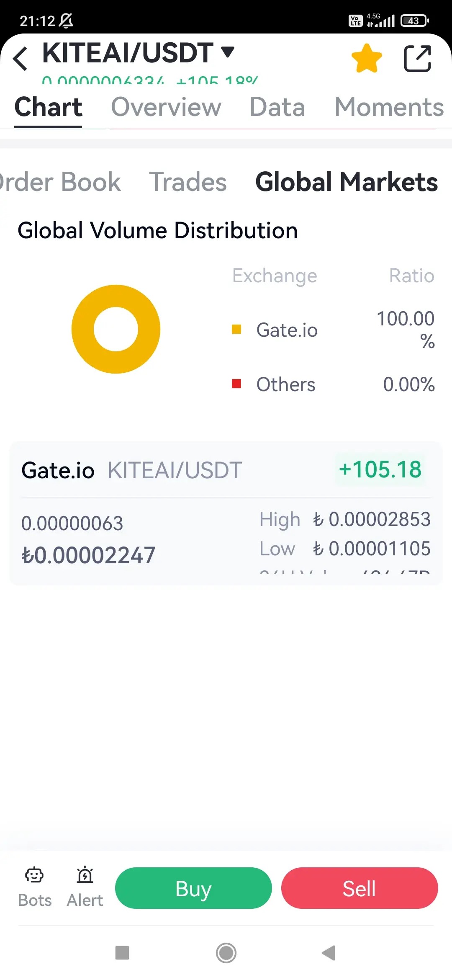Tap the back arrow icon
The width and height of the screenshot is (452, 980).
coord(20,58)
